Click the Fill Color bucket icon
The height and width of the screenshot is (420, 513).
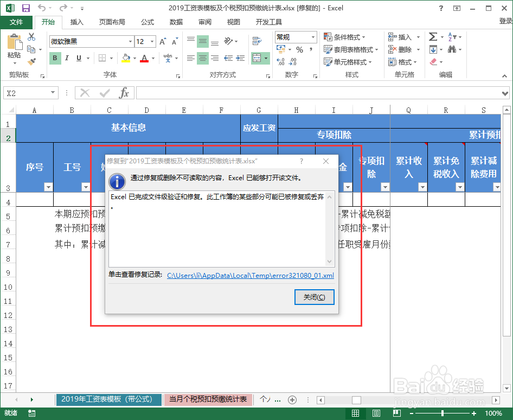tap(126, 59)
